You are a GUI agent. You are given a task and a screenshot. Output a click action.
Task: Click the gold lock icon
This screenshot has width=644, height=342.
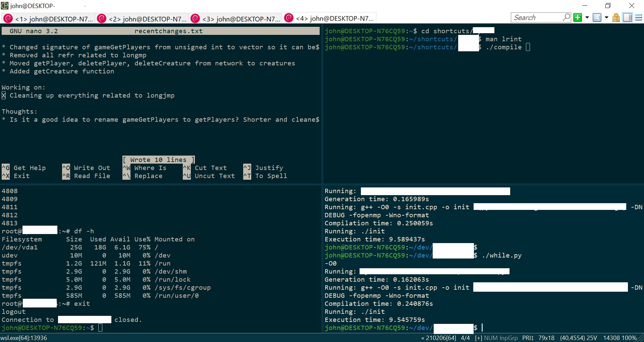[616, 17]
